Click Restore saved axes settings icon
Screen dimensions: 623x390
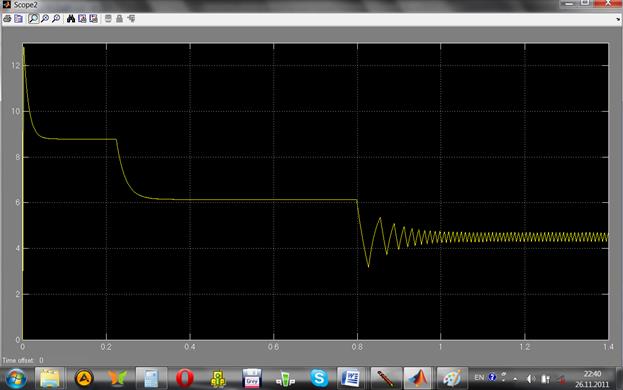tap(93, 19)
